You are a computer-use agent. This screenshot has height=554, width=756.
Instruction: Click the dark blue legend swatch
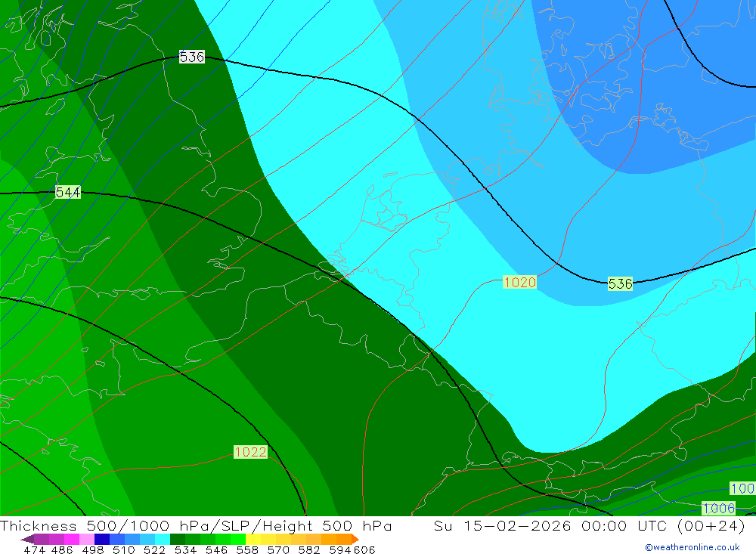point(102,539)
